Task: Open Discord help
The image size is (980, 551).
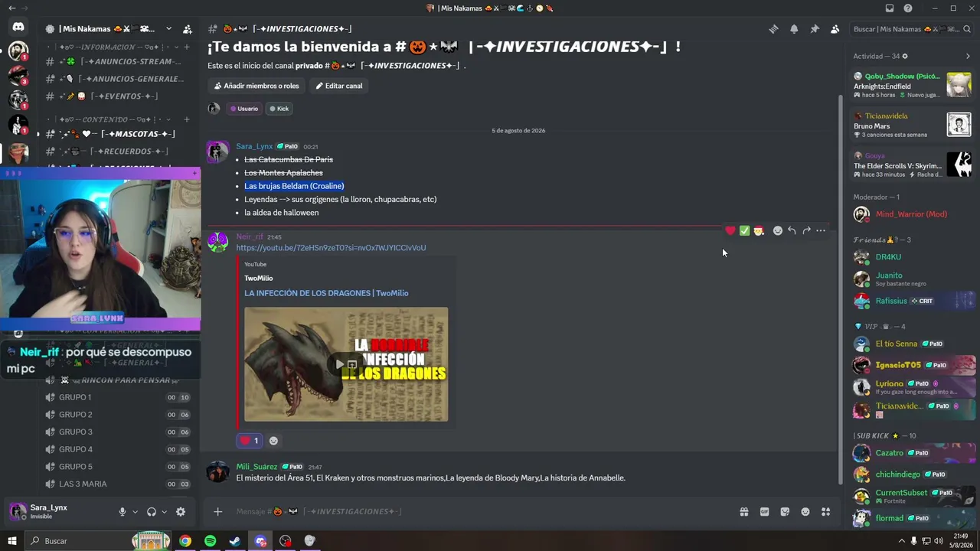Action: pyautogui.click(x=908, y=8)
